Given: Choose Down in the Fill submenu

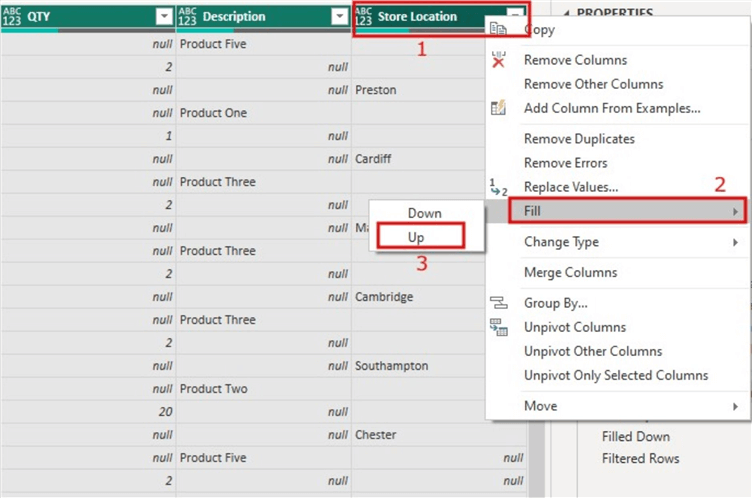Looking at the screenshot, I should 425,213.
